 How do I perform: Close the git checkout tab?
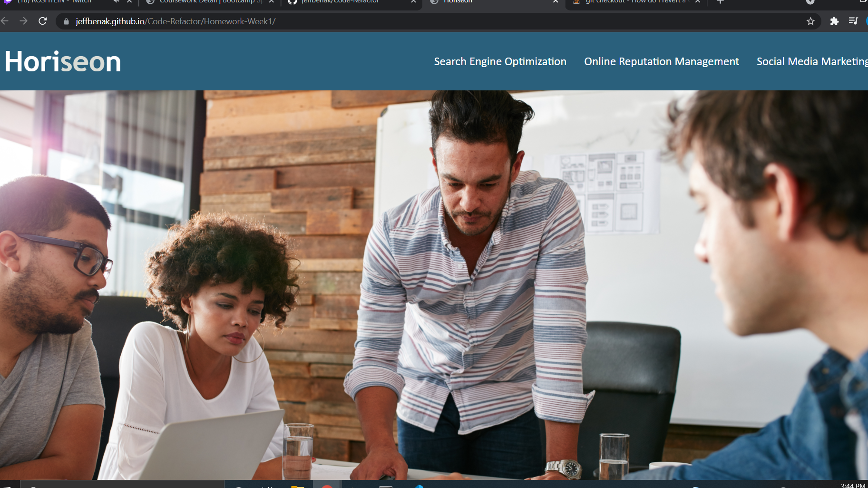pyautogui.click(x=698, y=2)
